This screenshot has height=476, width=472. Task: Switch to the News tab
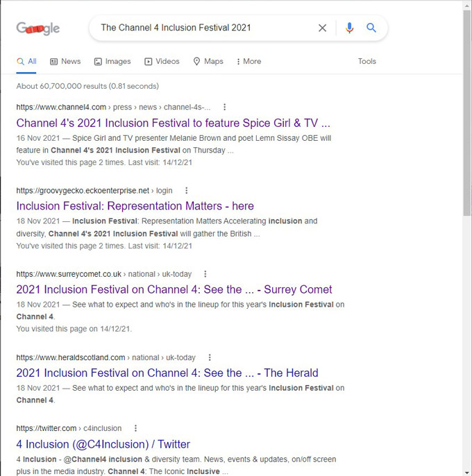click(x=65, y=61)
